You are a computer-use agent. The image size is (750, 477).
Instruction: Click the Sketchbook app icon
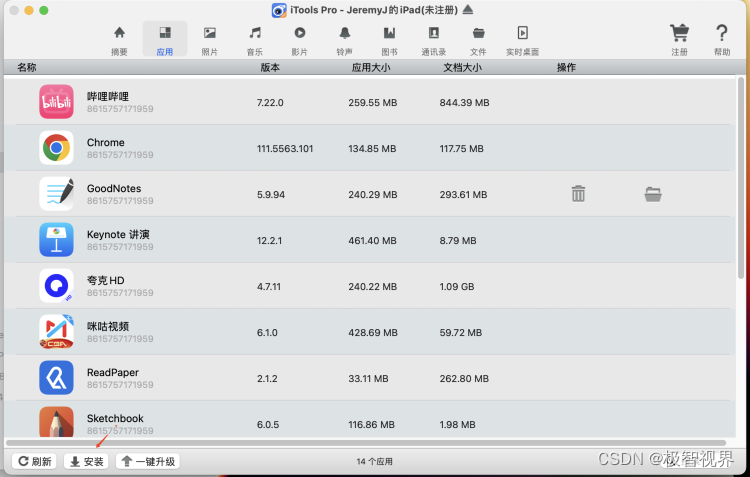point(56,422)
